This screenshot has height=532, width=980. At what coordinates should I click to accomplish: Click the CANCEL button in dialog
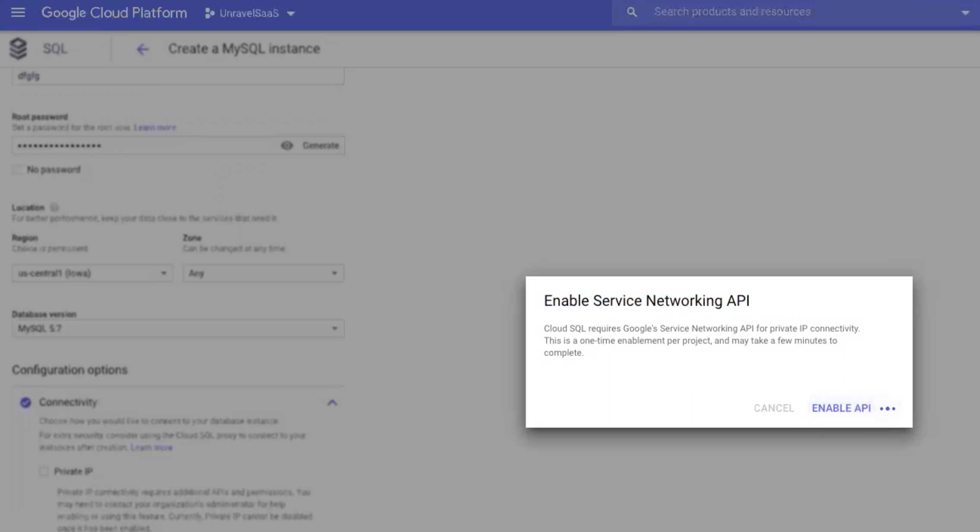click(774, 408)
